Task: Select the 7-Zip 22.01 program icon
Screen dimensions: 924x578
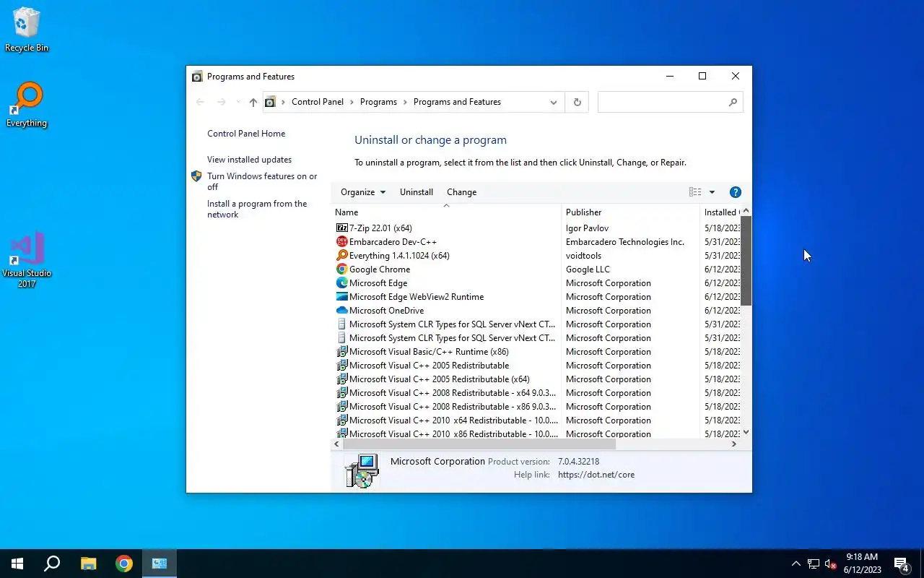Action: [x=342, y=228]
